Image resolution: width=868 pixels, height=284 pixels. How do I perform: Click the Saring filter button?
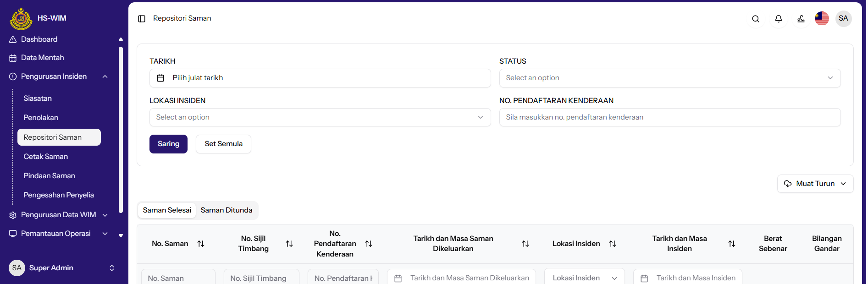click(x=168, y=144)
